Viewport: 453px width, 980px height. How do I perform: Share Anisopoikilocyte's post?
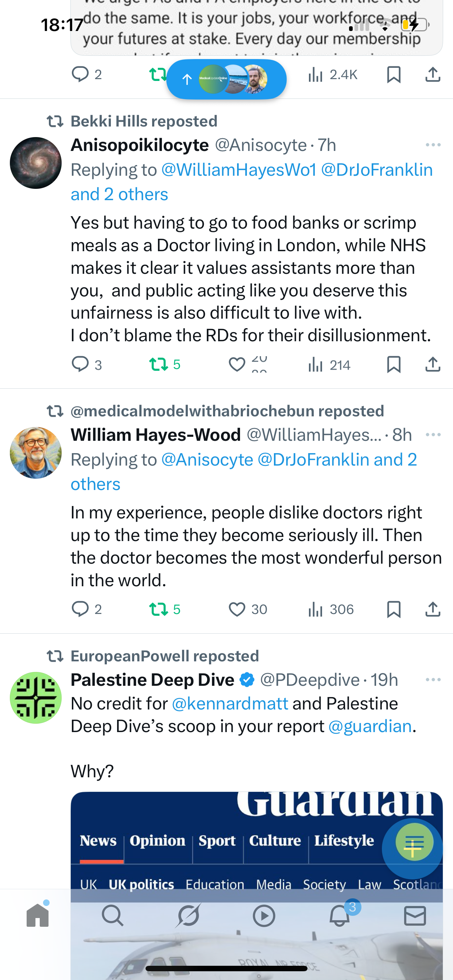pos(433,365)
